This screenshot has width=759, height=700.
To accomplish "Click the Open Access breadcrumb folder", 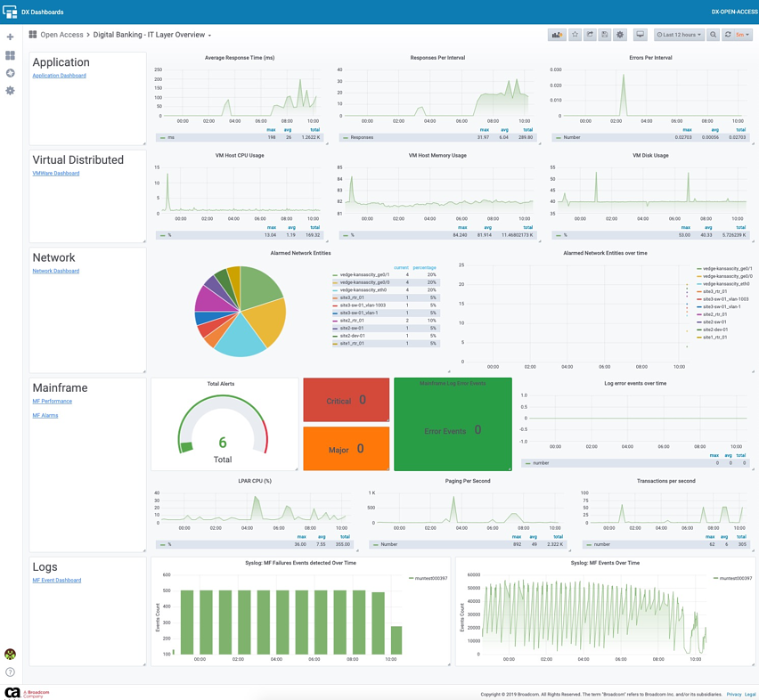I will pyautogui.click(x=61, y=35).
